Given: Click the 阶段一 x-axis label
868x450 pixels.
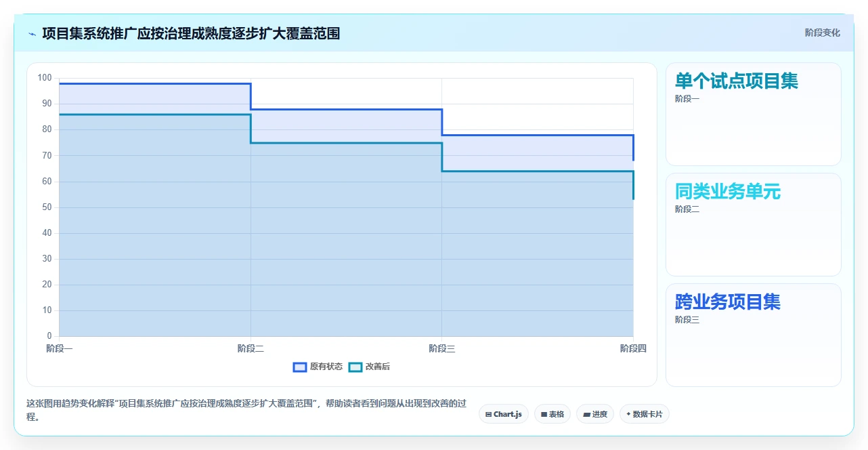Looking at the screenshot, I should (60, 348).
